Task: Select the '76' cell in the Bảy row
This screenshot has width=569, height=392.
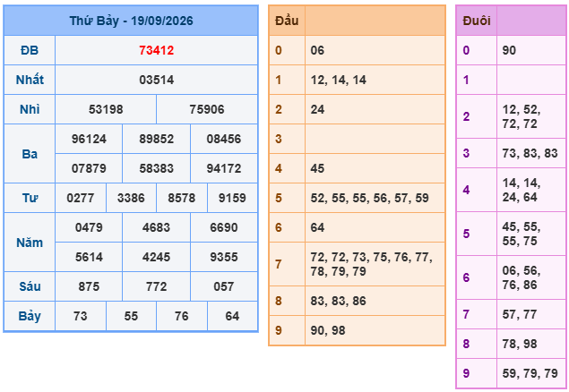Action: pyautogui.click(x=181, y=316)
